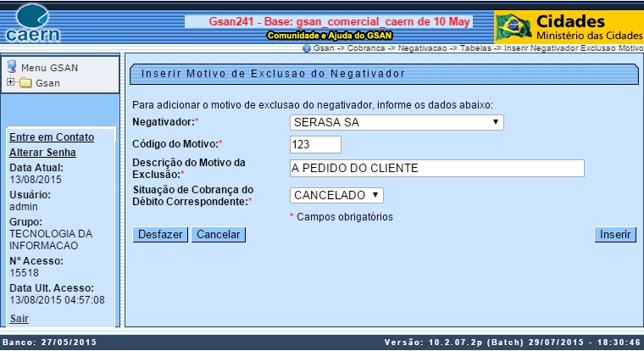
Task: Click the 'Código do Motivo:' label
Action: tap(177, 144)
